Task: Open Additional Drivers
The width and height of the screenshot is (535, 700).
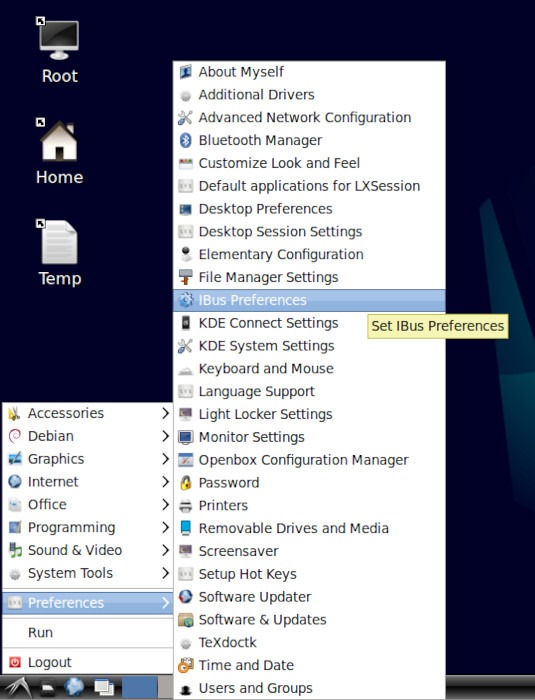Action: [309, 95]
